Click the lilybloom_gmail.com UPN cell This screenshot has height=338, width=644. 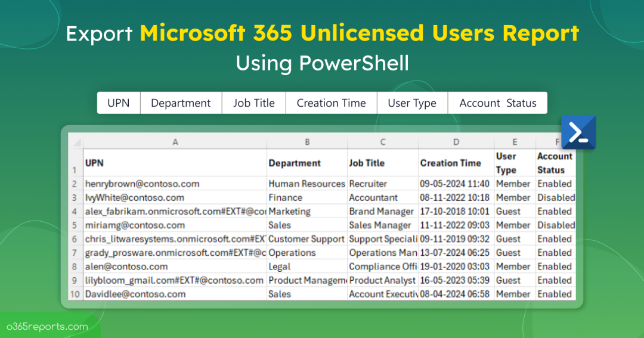click(175, 280)
